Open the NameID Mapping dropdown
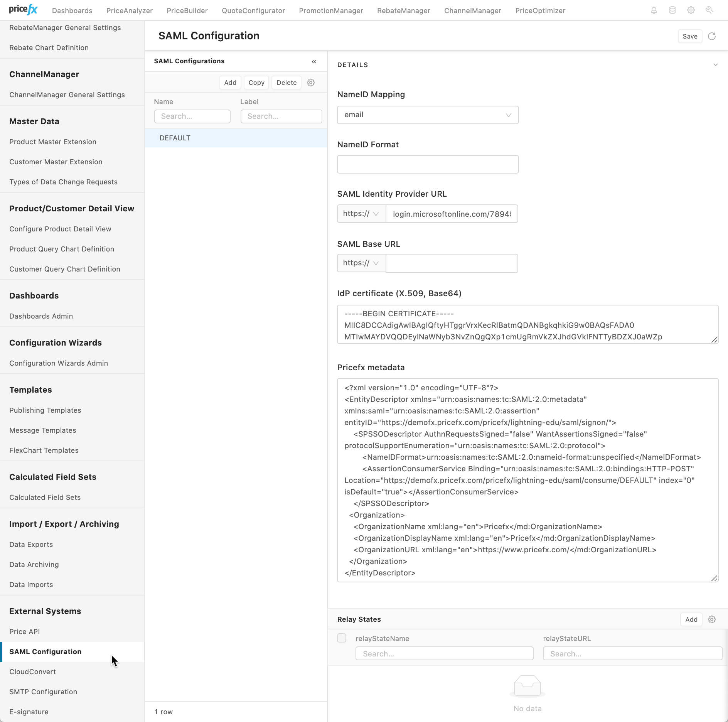The height and width of the screenshot is (722, 728). coord(427,115)
